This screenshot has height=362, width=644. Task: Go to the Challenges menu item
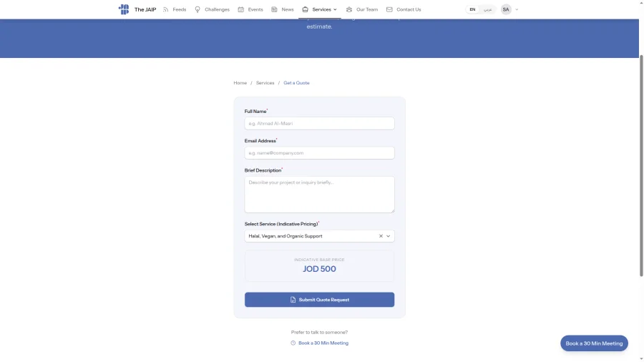(213, 9)
